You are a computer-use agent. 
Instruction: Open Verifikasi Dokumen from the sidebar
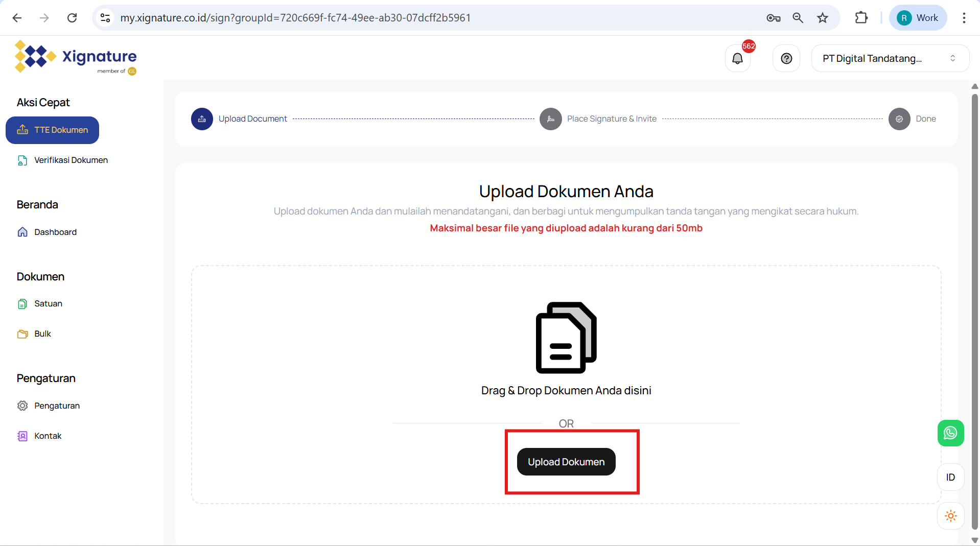tap(71, 160)
